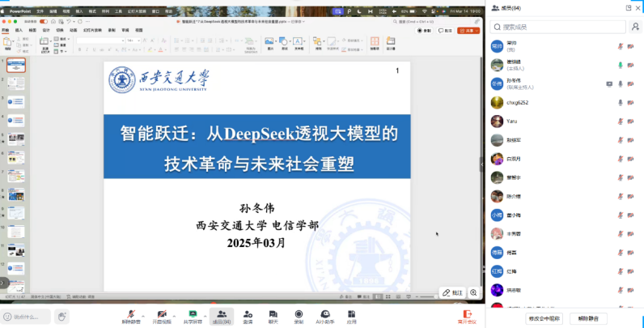Open the 应用 apps icon

352,313
